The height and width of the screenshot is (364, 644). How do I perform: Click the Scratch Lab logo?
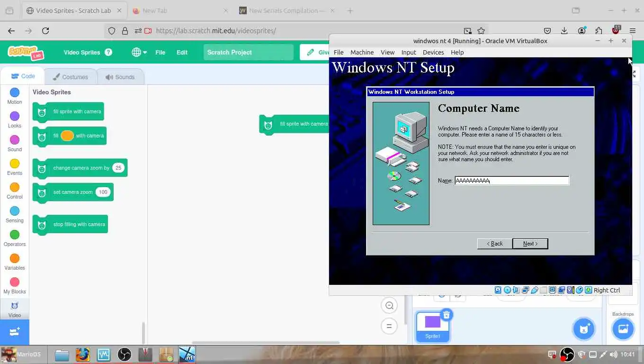[26, 52]
